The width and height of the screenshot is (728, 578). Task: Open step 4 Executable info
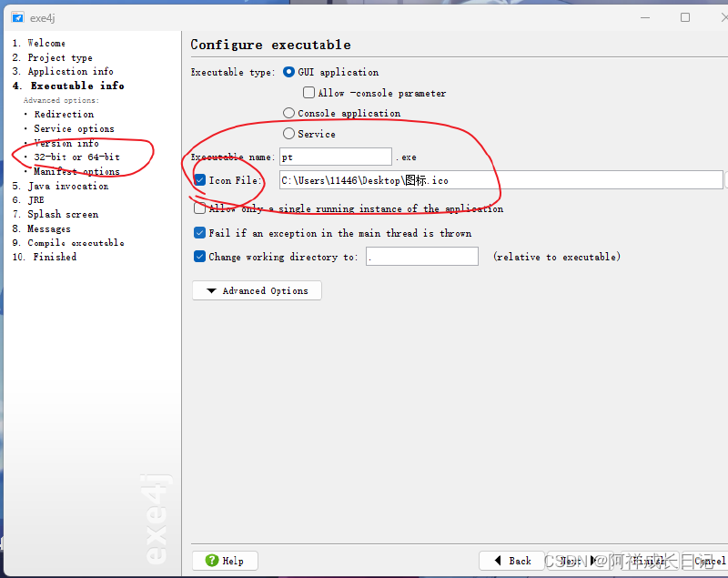(68, 86)
